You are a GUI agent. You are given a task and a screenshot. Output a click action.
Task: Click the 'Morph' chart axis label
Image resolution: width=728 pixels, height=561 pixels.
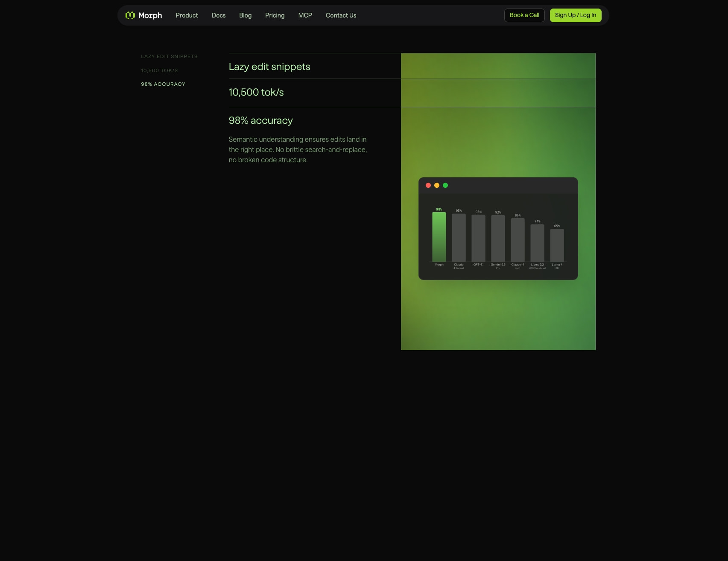click(439, 265)
